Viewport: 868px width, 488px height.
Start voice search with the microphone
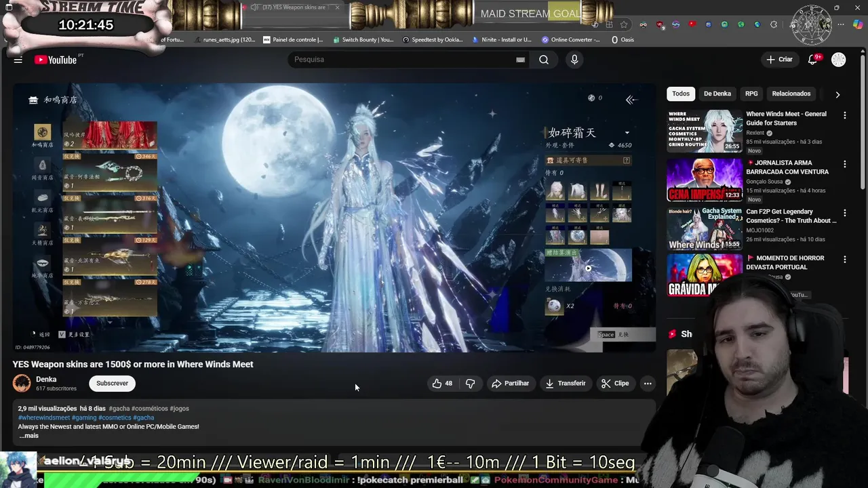574,60
